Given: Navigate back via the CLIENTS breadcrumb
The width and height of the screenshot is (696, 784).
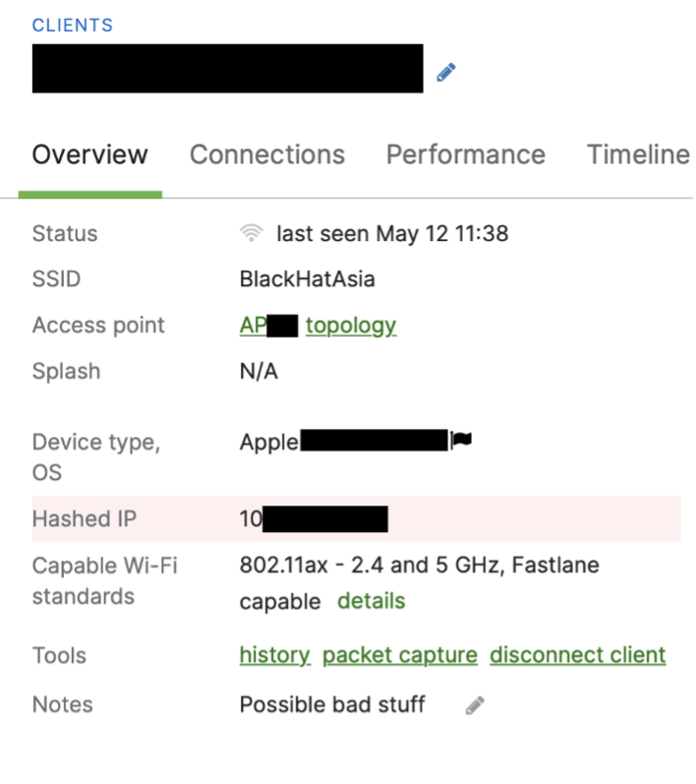Looking at the screenshot, I should pos(73,26).
